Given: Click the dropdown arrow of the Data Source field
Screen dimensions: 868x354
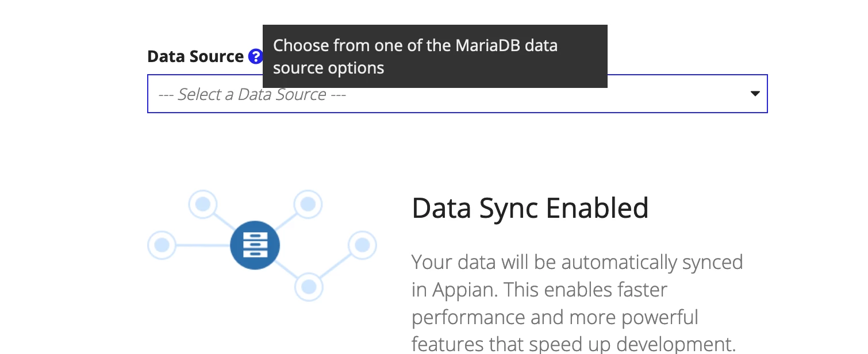Looking at the screenshot, I should 755,94.
